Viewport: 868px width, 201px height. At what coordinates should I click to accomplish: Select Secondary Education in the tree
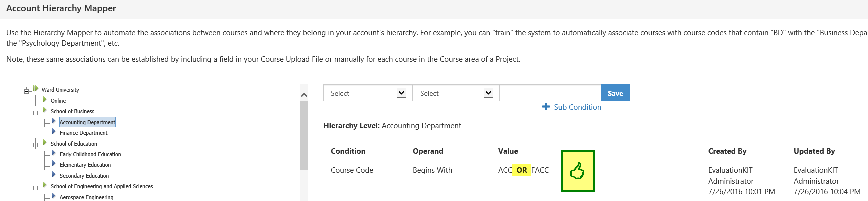point(84,176)
